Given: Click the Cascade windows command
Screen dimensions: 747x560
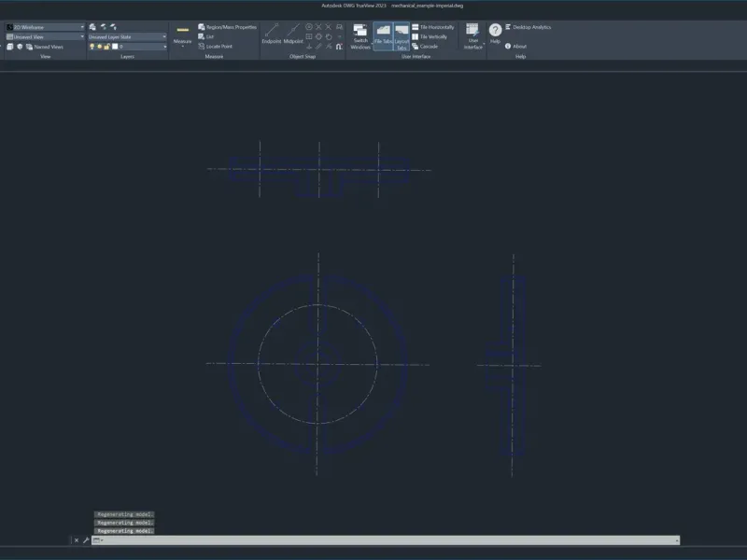Looking at the screenshot, I should [425, 46].
